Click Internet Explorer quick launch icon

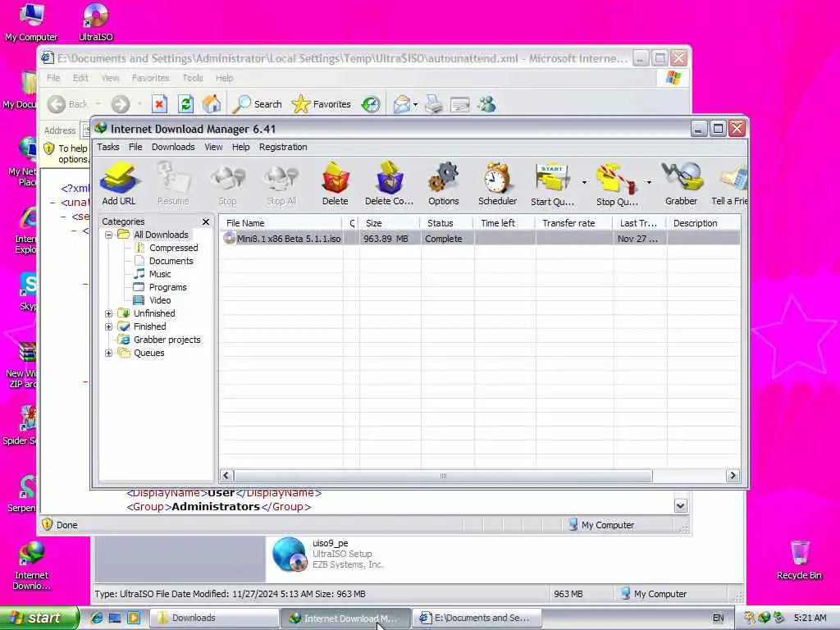(97, 618)
